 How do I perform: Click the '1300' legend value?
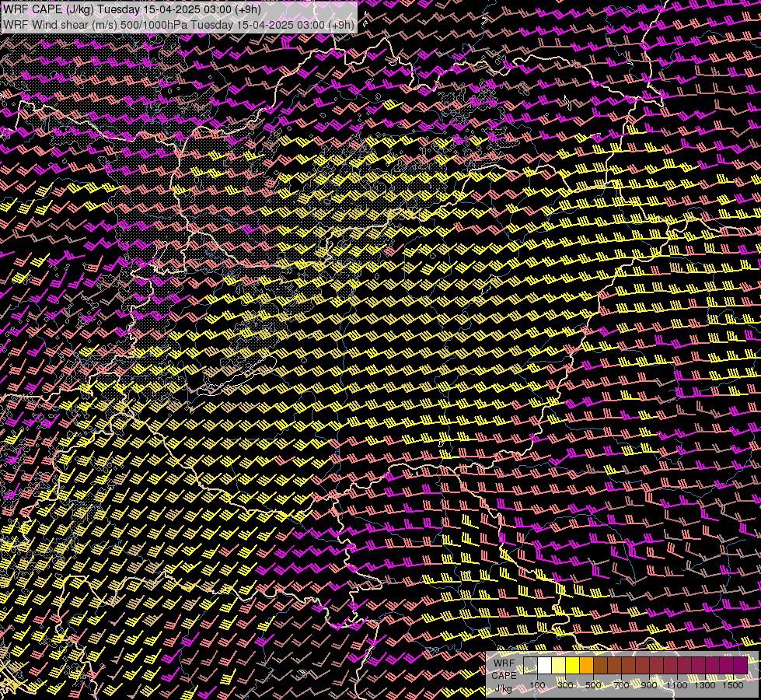(x=705, y=685)
